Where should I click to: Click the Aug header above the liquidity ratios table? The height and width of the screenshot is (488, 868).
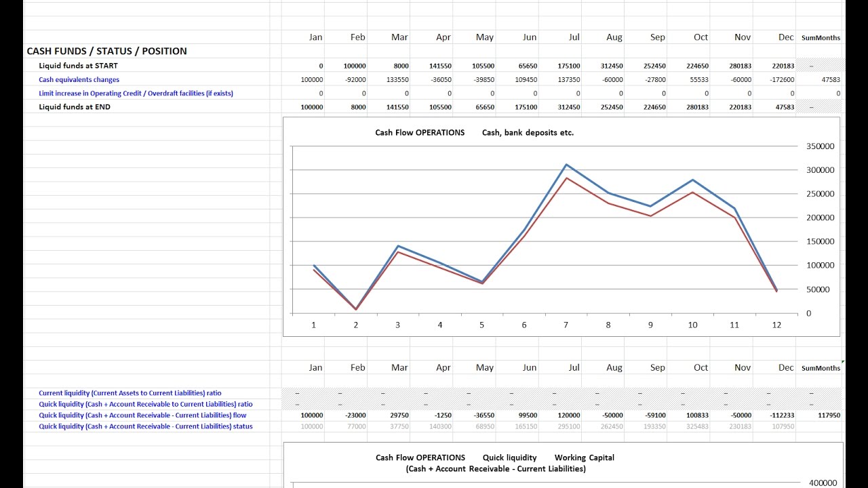[x=614, y=367]
